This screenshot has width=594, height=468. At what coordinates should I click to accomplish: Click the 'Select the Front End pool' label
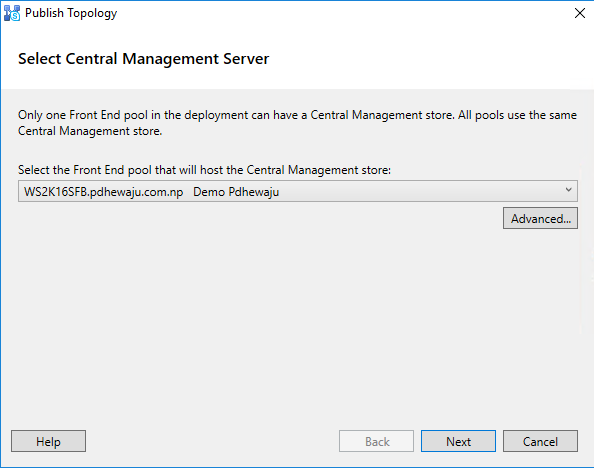[204, 170]
